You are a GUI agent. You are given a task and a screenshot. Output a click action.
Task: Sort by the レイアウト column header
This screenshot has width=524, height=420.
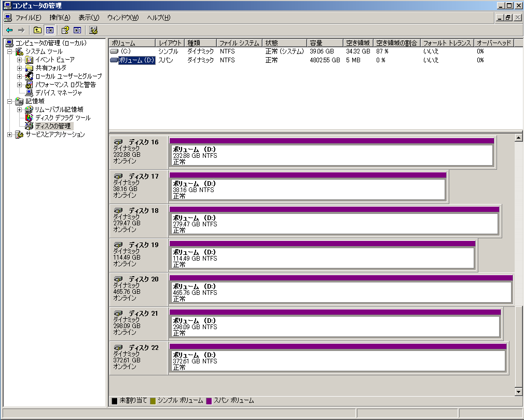pyautogui.click(x=170, y=43)
